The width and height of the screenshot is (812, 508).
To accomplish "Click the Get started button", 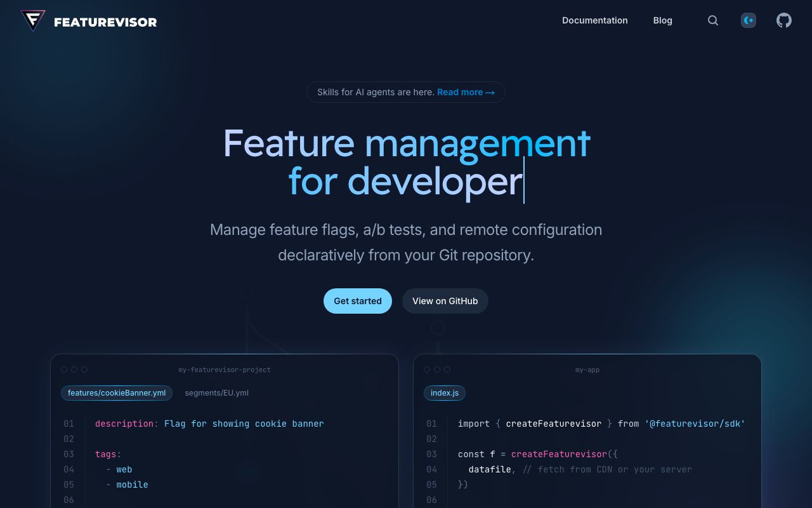I will coord(358,301).
